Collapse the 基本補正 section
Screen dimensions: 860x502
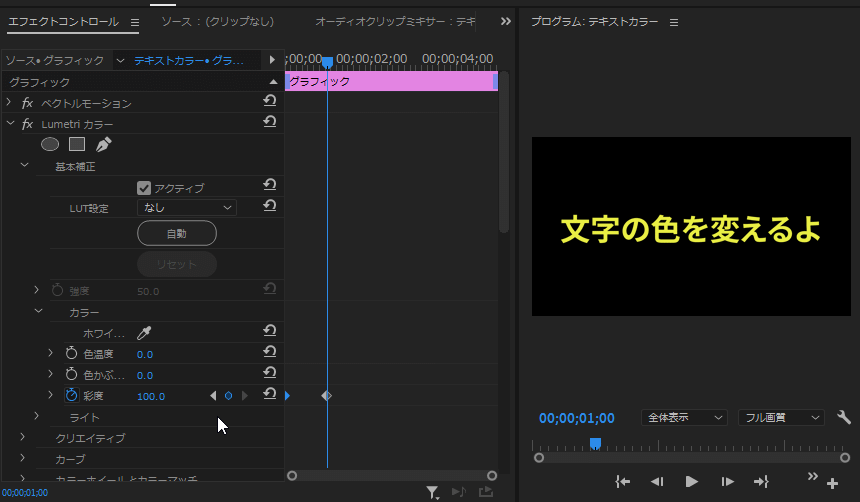click(x=24, y=165)
